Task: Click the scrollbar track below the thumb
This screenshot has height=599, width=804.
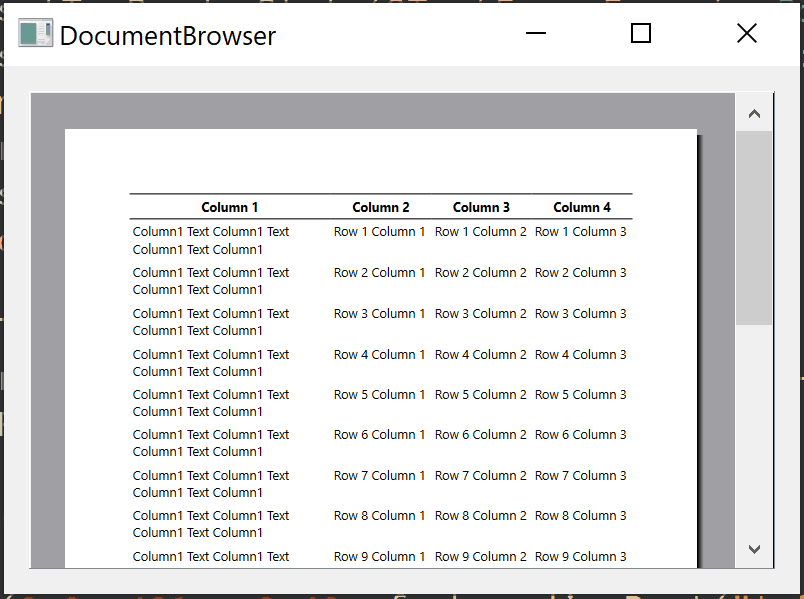Action: pyautogui.click(x=754, y=430)
